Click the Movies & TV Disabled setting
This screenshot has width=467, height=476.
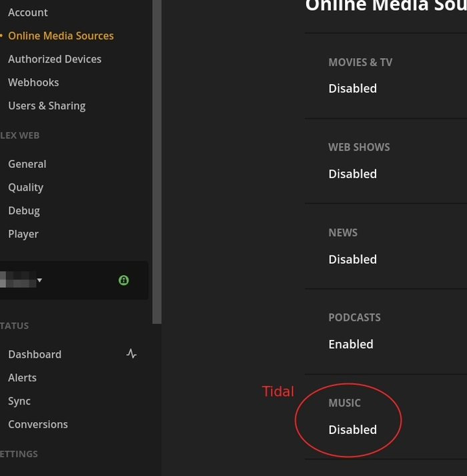[x=352, y=89]
